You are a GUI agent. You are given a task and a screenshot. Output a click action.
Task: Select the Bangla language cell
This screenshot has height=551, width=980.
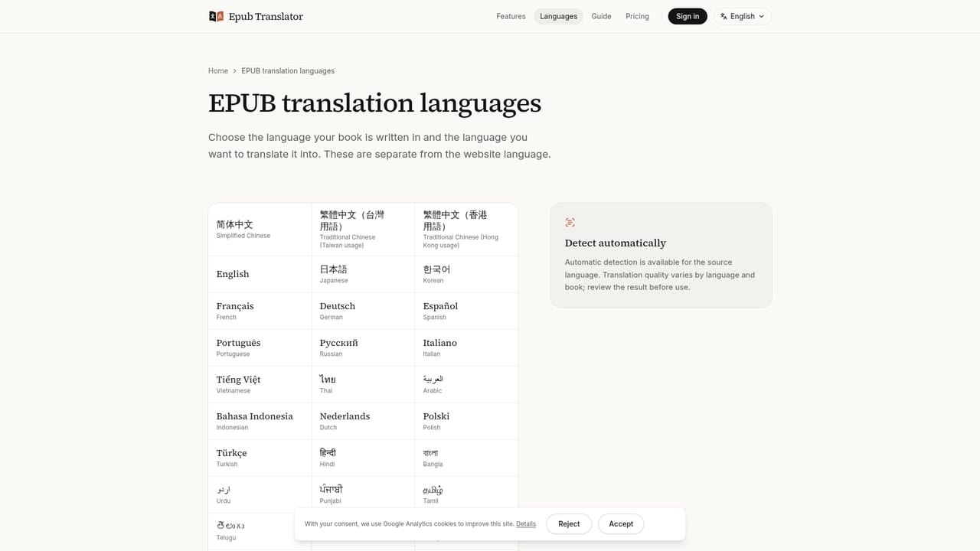click(x=466, y=458)
